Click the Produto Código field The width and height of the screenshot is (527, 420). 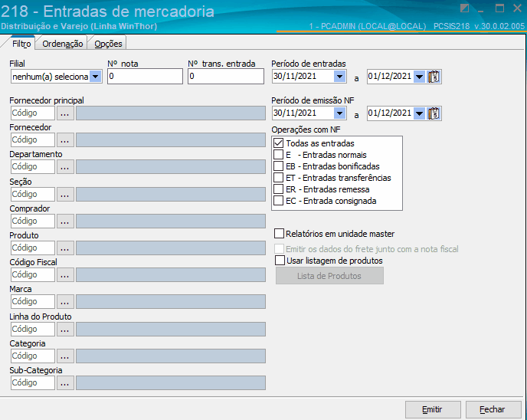tap(33, 248)
